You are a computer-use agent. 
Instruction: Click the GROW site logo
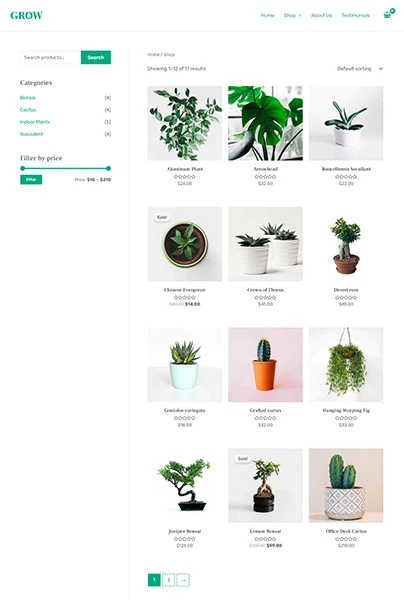click(26, 15)
